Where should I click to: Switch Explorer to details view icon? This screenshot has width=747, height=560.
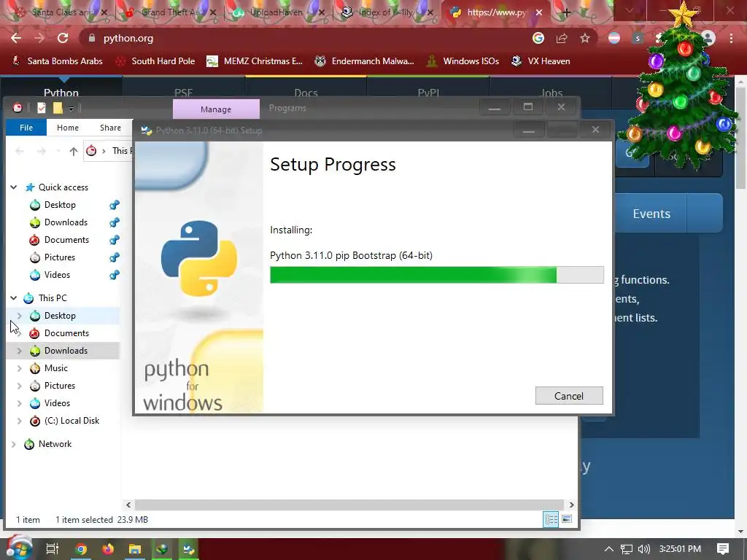coord(551,519)
